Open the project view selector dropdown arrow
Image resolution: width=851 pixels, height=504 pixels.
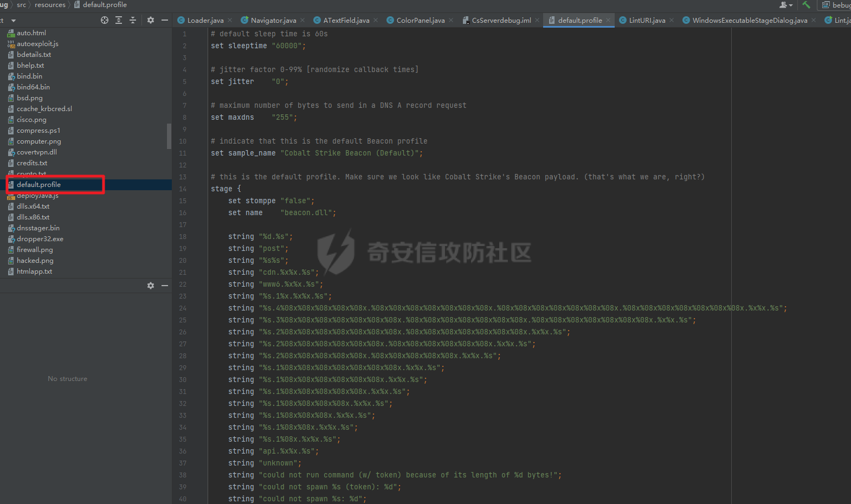point(13,21)
